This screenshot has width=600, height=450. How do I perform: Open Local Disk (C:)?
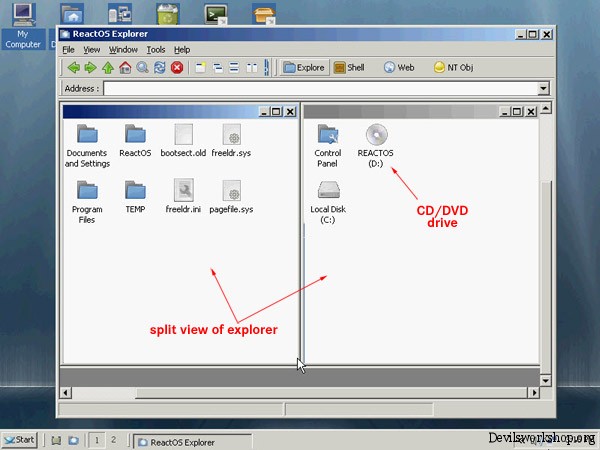coord(328,202)
